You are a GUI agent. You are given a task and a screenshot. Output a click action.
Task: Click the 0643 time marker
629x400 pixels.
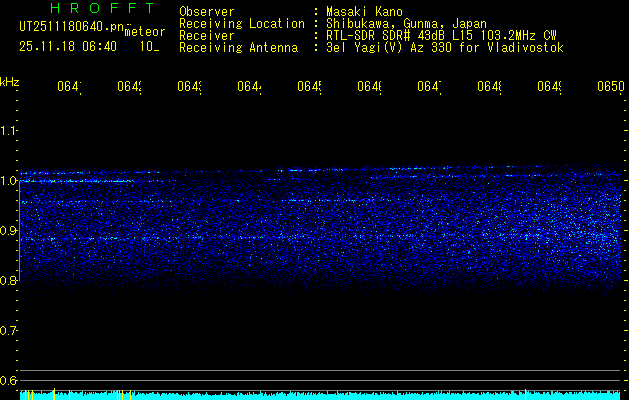(190, 86)
